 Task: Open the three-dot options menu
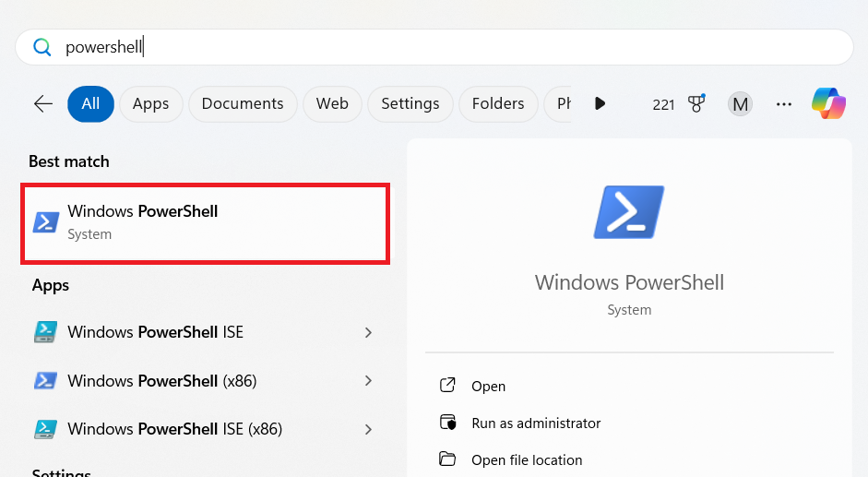[784, 103]
